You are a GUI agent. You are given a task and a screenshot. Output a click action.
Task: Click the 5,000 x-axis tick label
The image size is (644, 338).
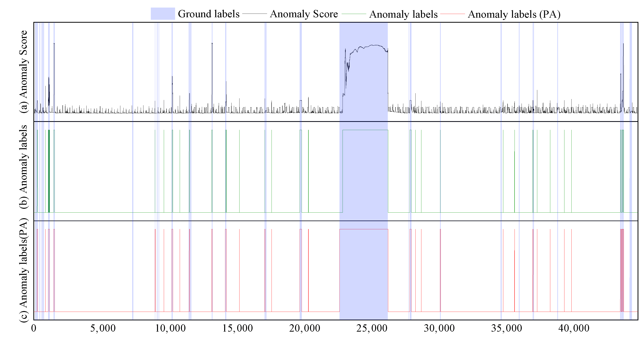click(103, 328)
